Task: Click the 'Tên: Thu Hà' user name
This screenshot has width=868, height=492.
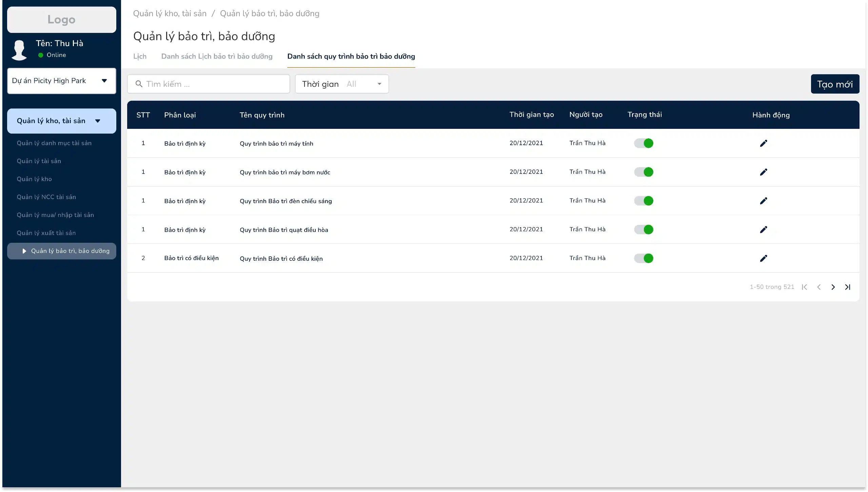Action: [x=60, y=43]
